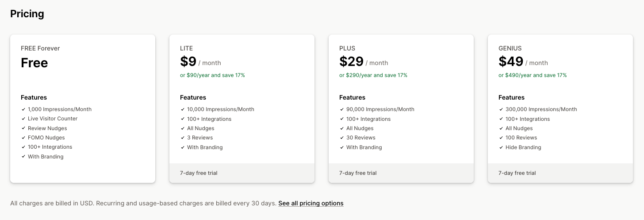The image size is (644, 220).
Task: Click checkmark next to 10,000 Impressions/Month
Action: [x=182, y=109]
